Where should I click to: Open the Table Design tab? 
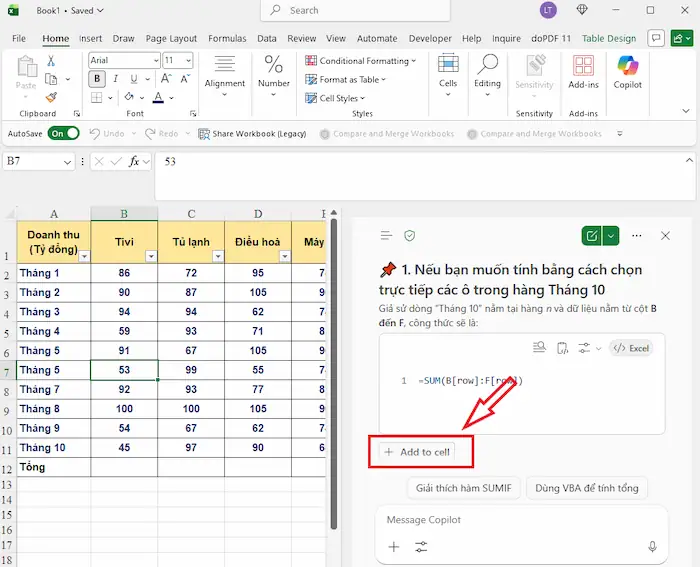608,39
